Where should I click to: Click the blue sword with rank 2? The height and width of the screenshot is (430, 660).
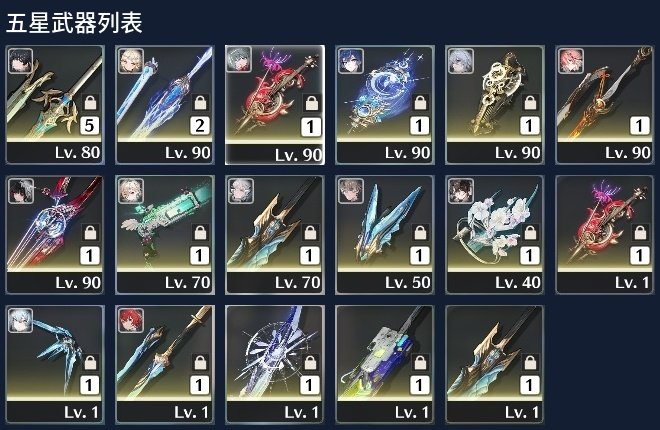click(165, 105)
